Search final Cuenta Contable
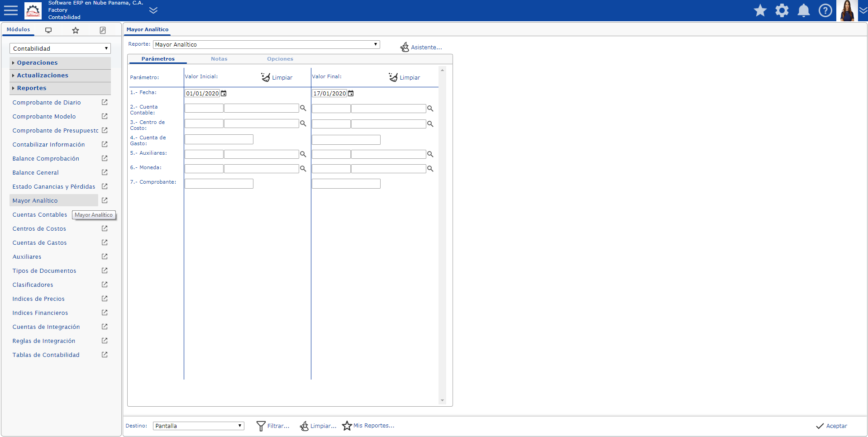This screenshot has height=437, width=868. pyautogui.click(x=430, y=109)
